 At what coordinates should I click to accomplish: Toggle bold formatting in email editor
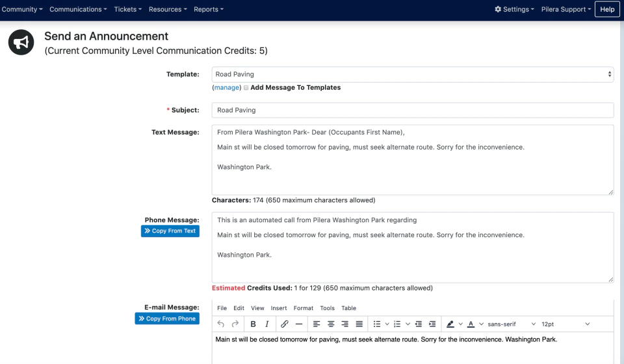253,324
